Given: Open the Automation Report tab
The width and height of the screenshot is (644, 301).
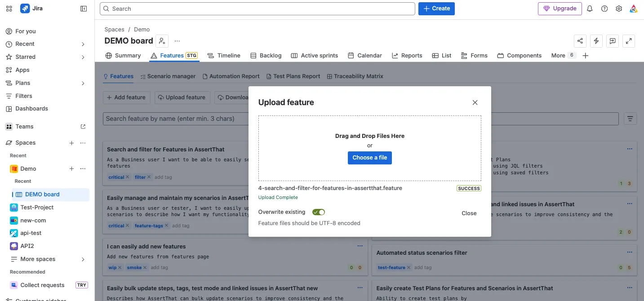Looking at the screenshot, I should pyautogui.click(x=231, y=76).
